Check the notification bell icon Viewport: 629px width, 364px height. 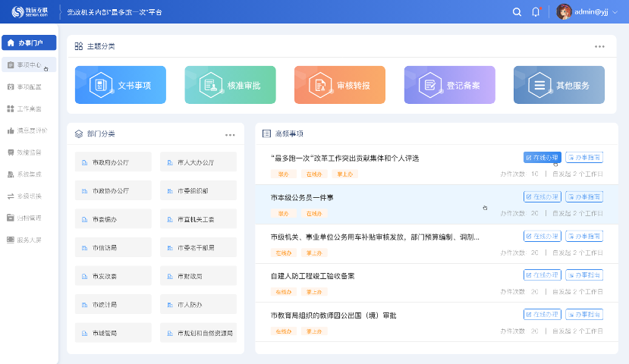pyautogui.click(x=536, y=12)
